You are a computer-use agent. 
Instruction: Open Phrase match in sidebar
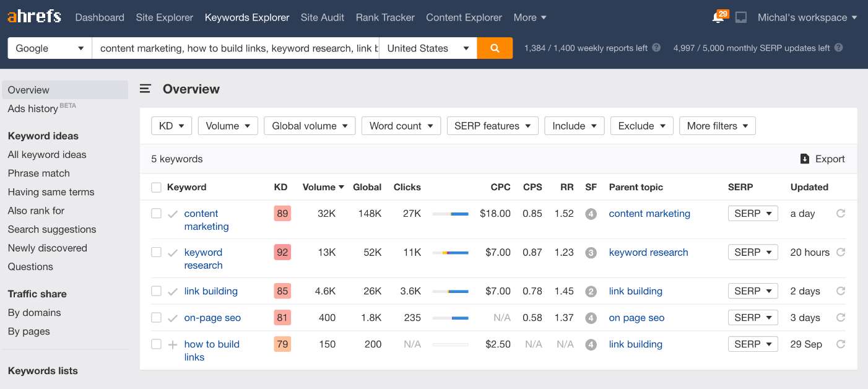(39, 173)
